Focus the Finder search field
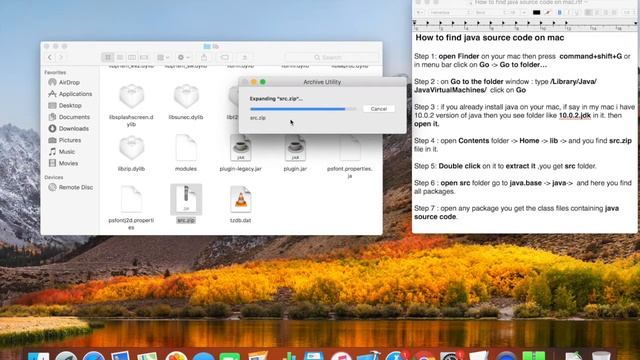640x360 pixels. 332,58
